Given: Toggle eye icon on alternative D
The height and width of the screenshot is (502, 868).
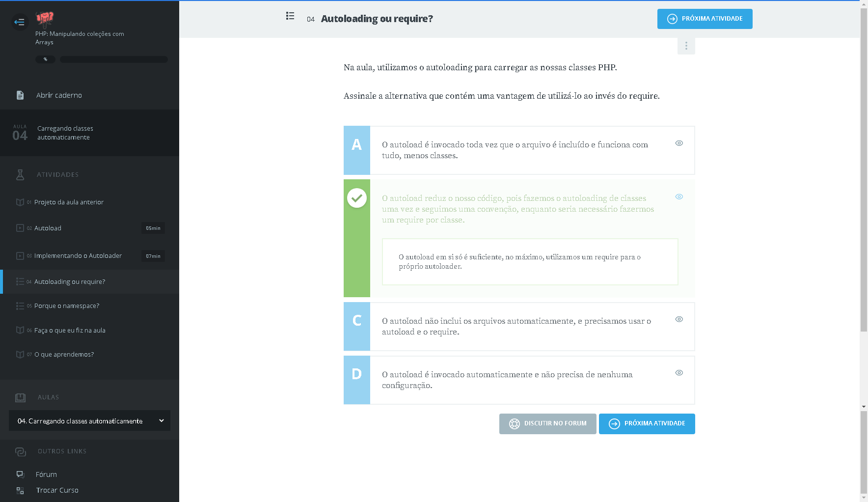Looking at the screenshot, I should (679, 373).
